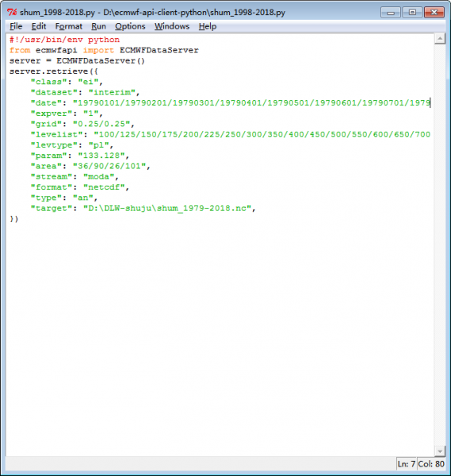Click the vertical scrollbar track
Viewport: 451px width, 476px height.
coord(440,244)
